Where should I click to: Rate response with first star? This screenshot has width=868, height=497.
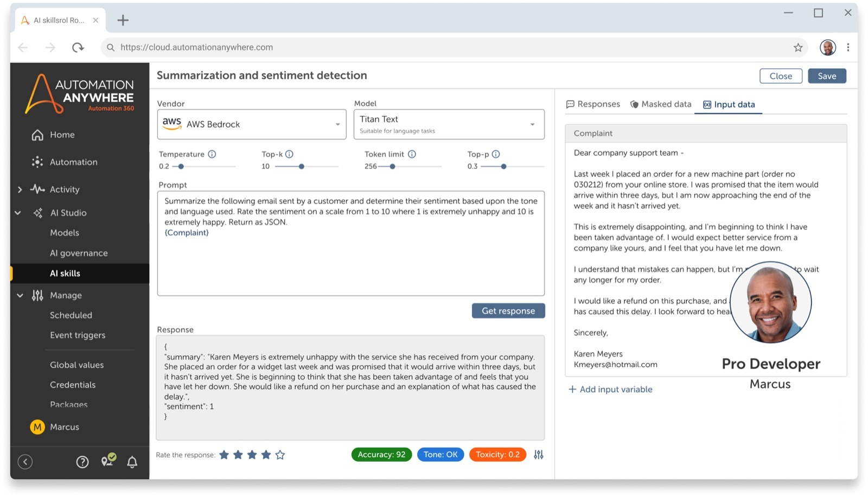(x=224, y=455)
